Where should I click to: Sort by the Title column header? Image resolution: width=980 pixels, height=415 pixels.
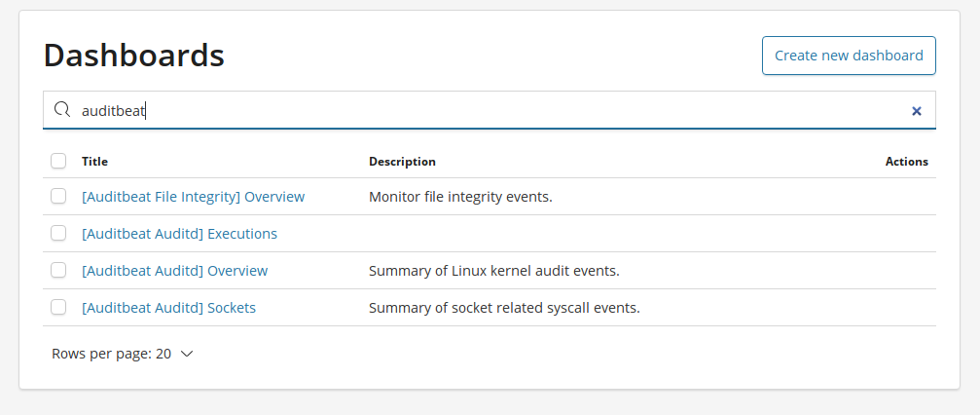click(x=95, y=162)
